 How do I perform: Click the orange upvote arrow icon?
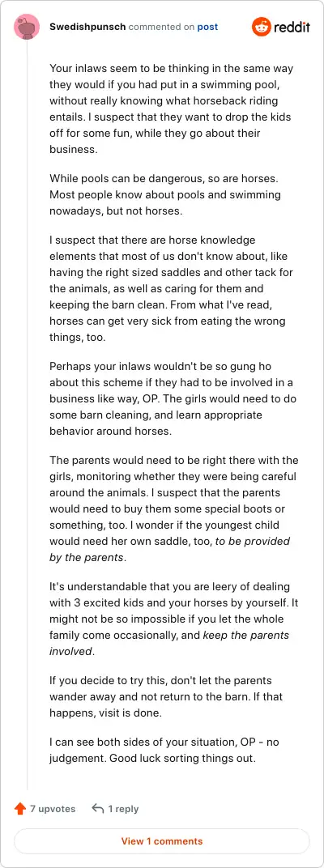(20, 809)
